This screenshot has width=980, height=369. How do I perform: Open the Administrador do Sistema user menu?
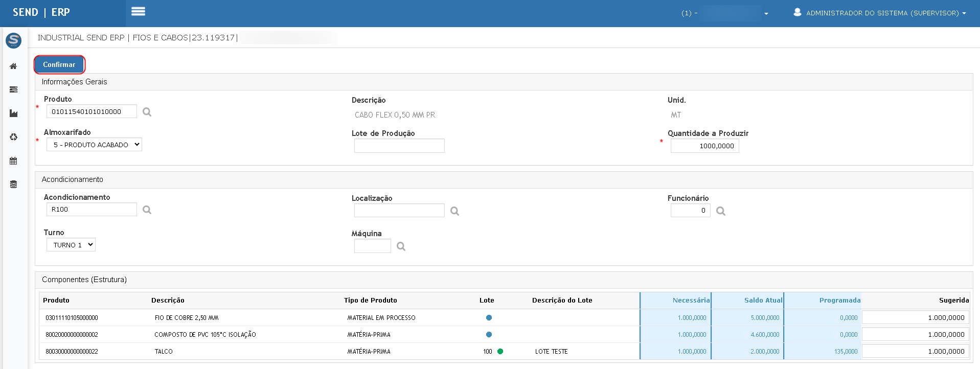(879, 13)
